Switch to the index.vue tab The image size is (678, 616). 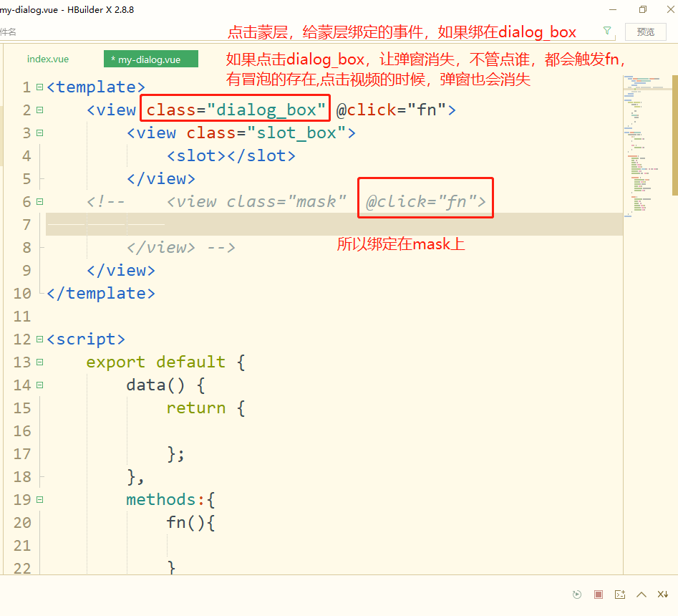47,59
